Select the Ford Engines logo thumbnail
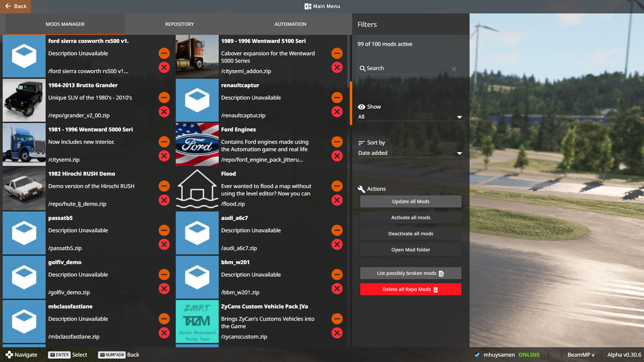644x362 pixels. (x=197, y=144)
